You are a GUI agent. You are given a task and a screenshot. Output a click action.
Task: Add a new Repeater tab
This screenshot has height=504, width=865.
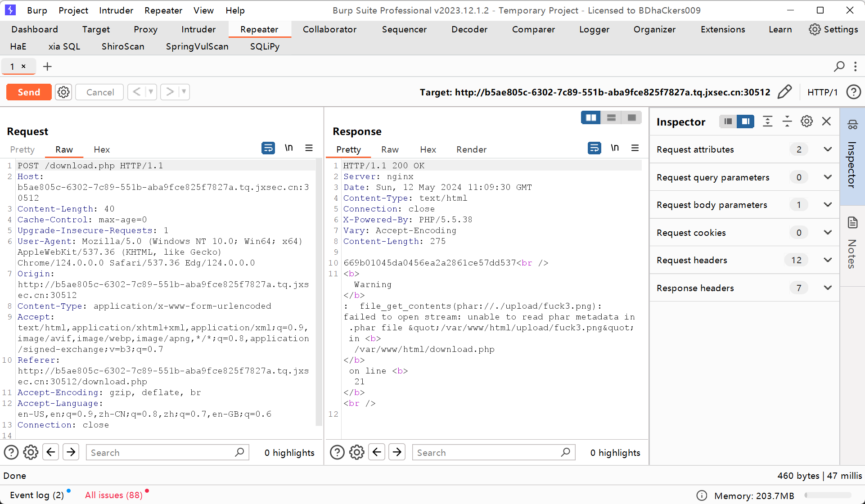[47, 67]
